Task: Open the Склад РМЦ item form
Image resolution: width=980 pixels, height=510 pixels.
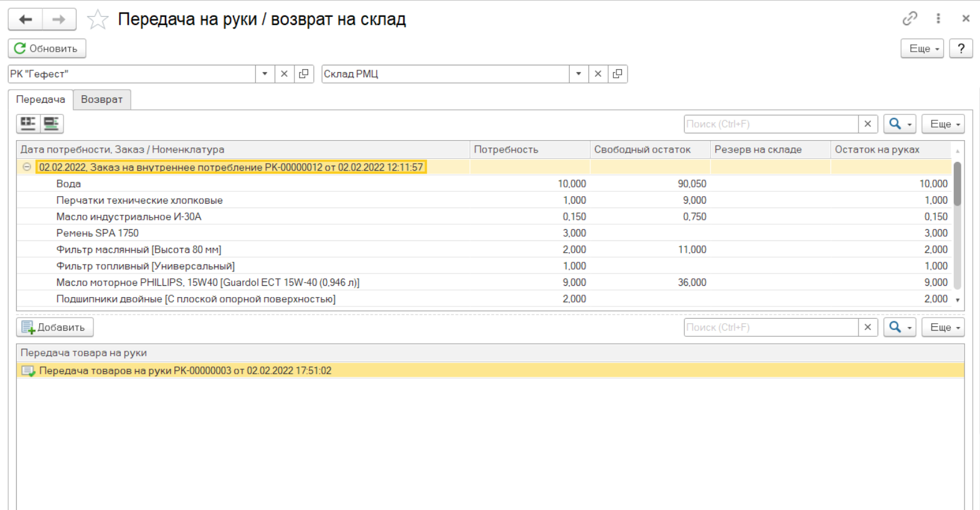Action: click(618, 74)
